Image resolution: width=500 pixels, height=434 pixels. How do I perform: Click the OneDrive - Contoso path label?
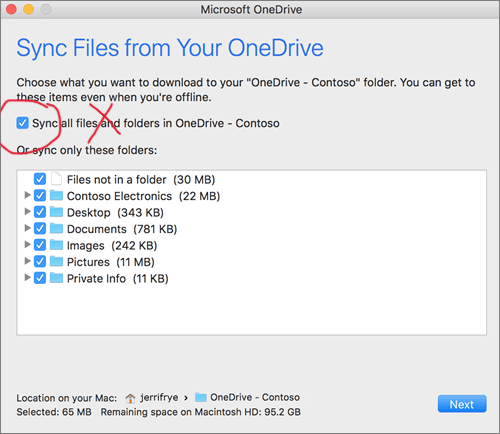pos(255,397)
